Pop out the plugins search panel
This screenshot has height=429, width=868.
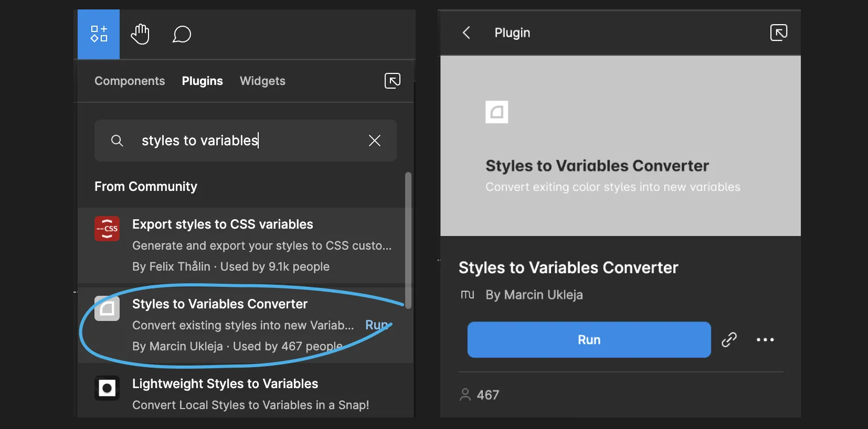click(392, 81)
